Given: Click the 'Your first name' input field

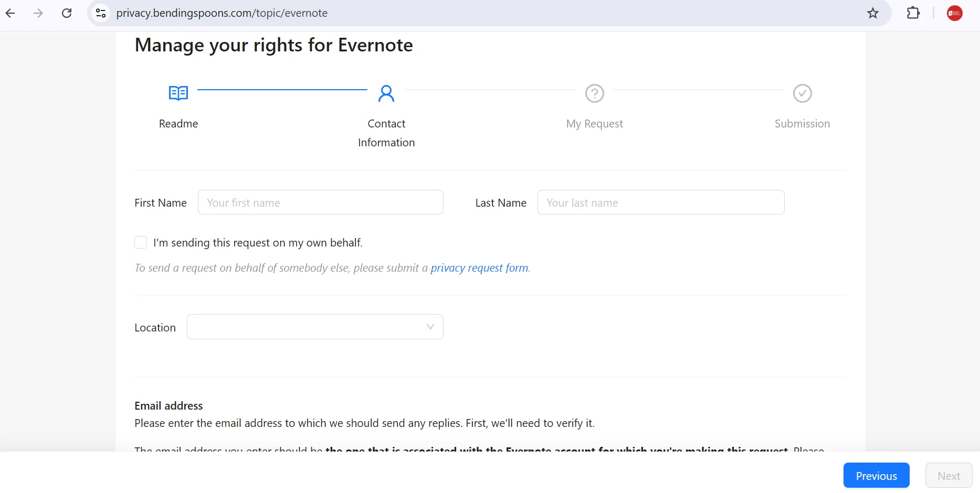Looking at the screenshot, I should tap(320, 202).
